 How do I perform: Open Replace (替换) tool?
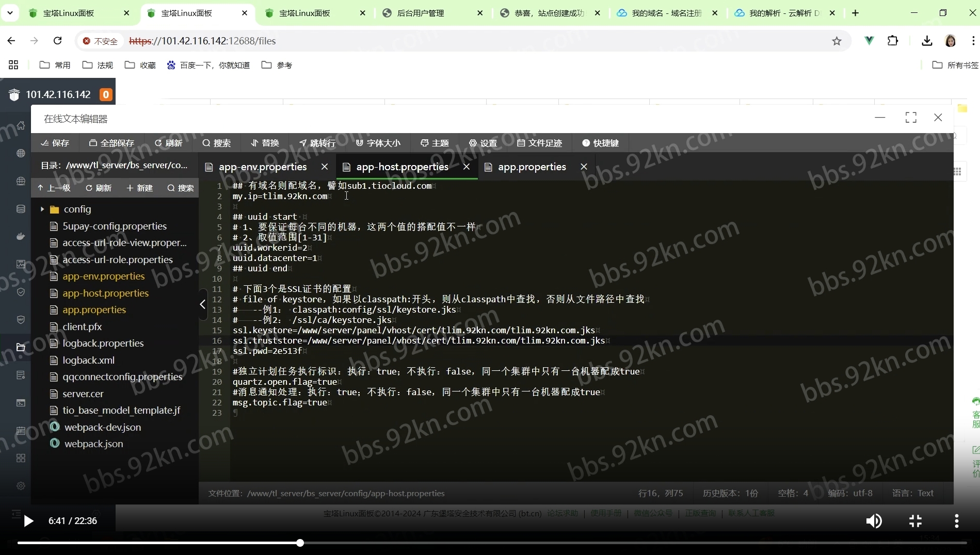(265, 143)
